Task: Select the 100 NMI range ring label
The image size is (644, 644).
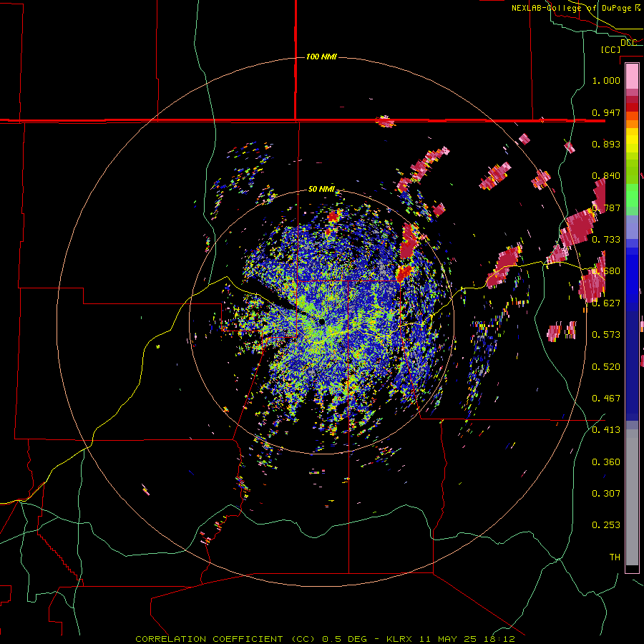Action: coord(321,57)
